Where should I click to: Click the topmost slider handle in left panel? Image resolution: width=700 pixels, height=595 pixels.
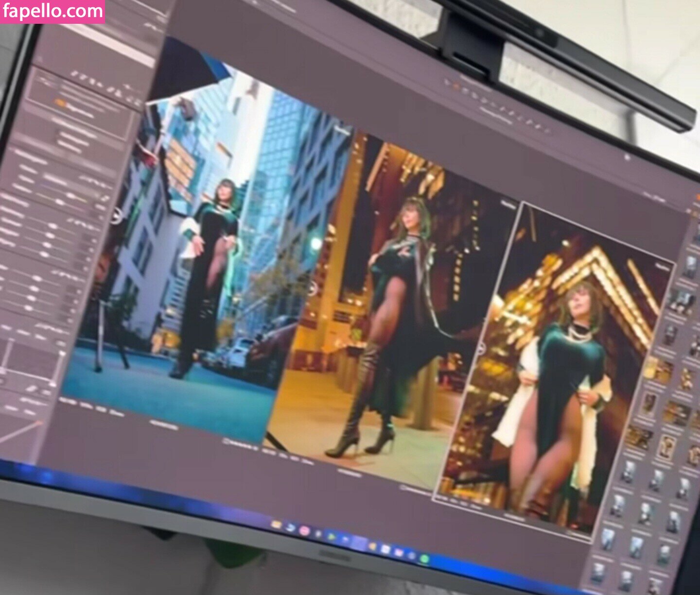(71, 196)
